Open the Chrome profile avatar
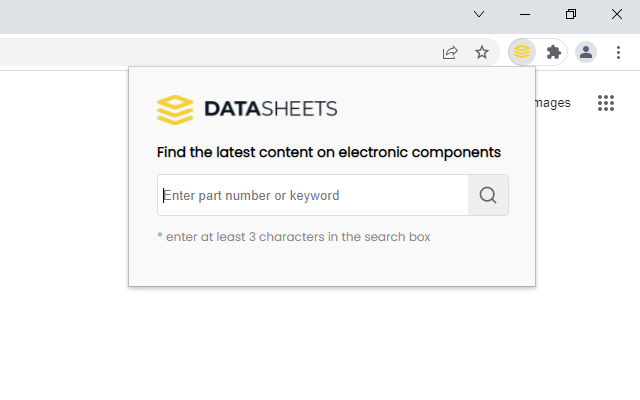The width and height of the screenshot is (640, 400). point(586,52)
